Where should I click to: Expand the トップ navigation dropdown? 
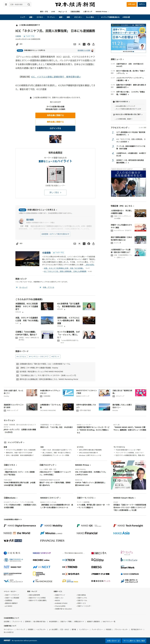tap(23, 17)
